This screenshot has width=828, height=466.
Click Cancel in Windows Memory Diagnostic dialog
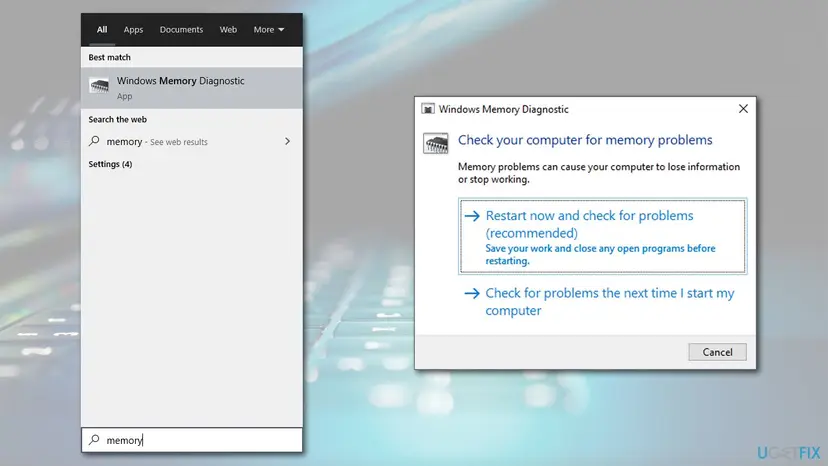(717, 352)
